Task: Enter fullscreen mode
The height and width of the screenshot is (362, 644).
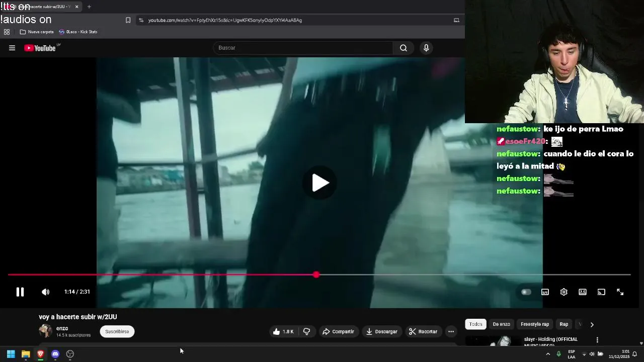Action: (620, 292)
